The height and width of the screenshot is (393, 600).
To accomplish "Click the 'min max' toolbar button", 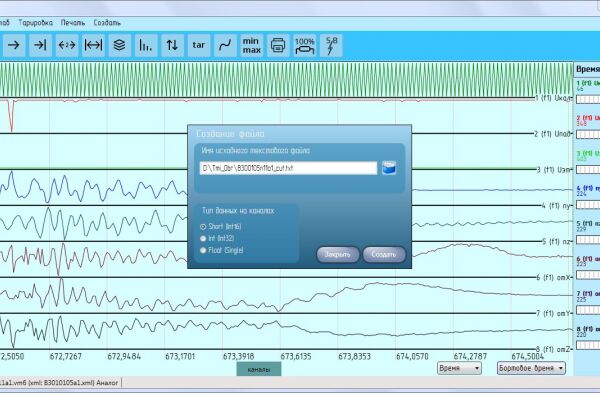I will pos(252,45).
